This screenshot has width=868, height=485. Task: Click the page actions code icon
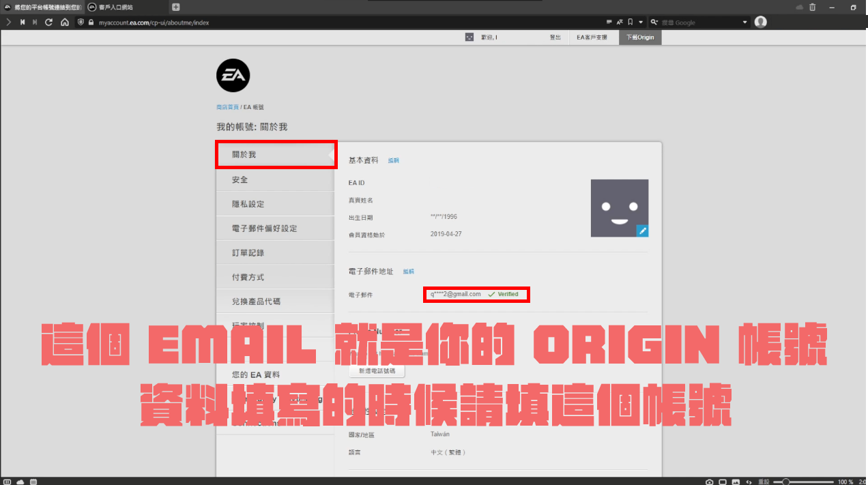(x=749, y=482)
